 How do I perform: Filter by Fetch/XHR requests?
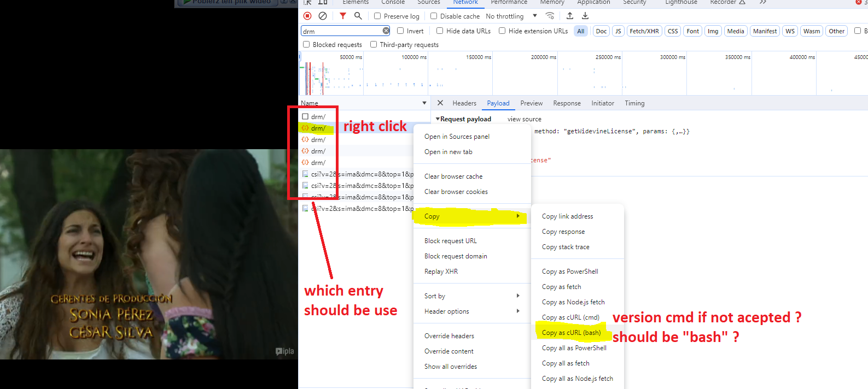[x=644, y=31]
